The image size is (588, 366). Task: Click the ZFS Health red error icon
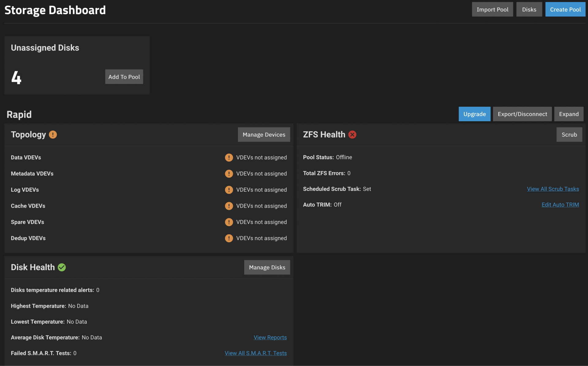tap(352, 134)
